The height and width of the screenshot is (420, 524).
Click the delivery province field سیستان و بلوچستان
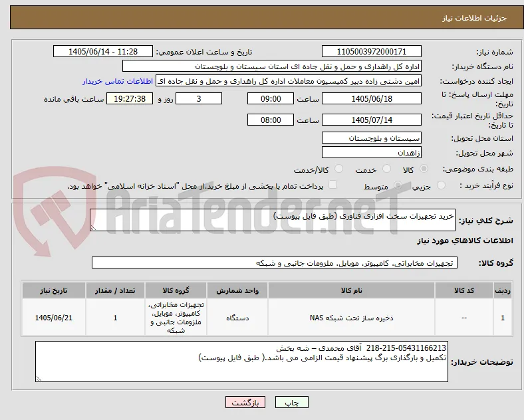(372, 138)
